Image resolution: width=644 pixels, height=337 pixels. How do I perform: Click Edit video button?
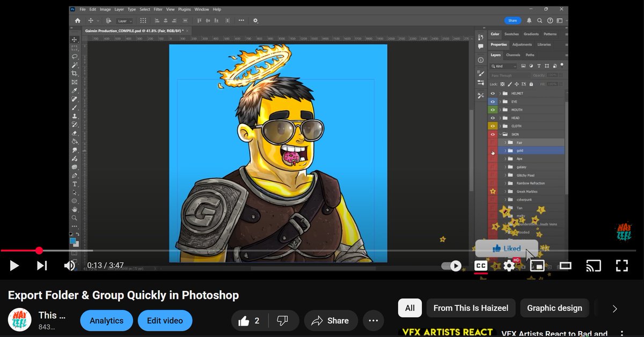coord(165,320)
